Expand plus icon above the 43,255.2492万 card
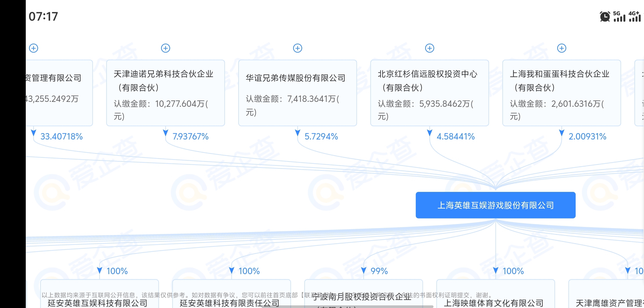This screenshot has width=644, height=308. [x=34, y=48]
